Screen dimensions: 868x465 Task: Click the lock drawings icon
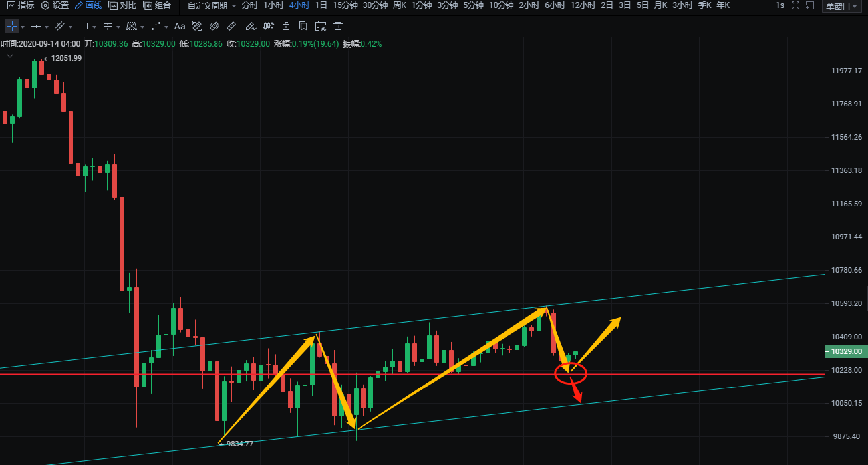click(x=285, y=27)
